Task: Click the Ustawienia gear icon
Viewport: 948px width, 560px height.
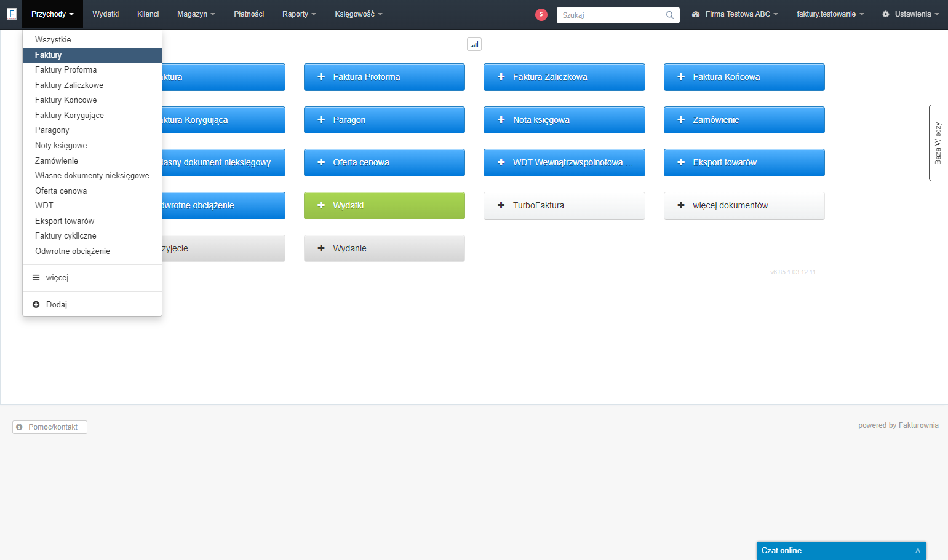Action: tap(886, 14)
